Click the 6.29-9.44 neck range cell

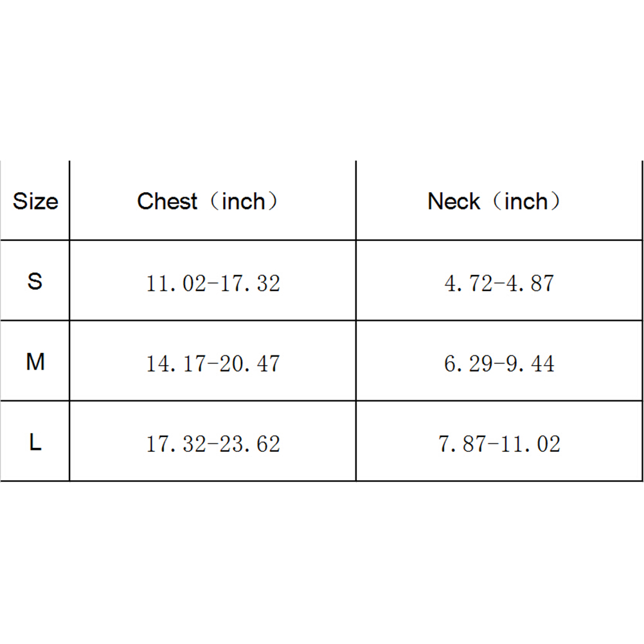[x=499, y=364]
